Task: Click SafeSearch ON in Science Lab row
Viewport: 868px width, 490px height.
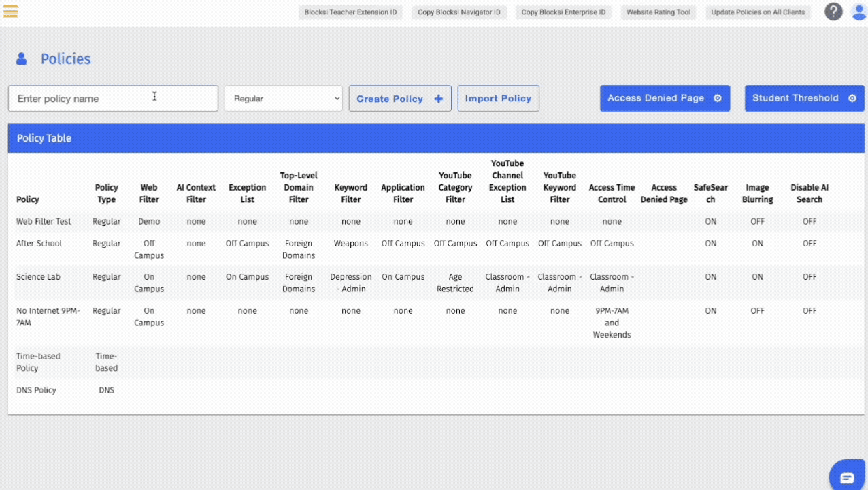Action: [710, 277]
